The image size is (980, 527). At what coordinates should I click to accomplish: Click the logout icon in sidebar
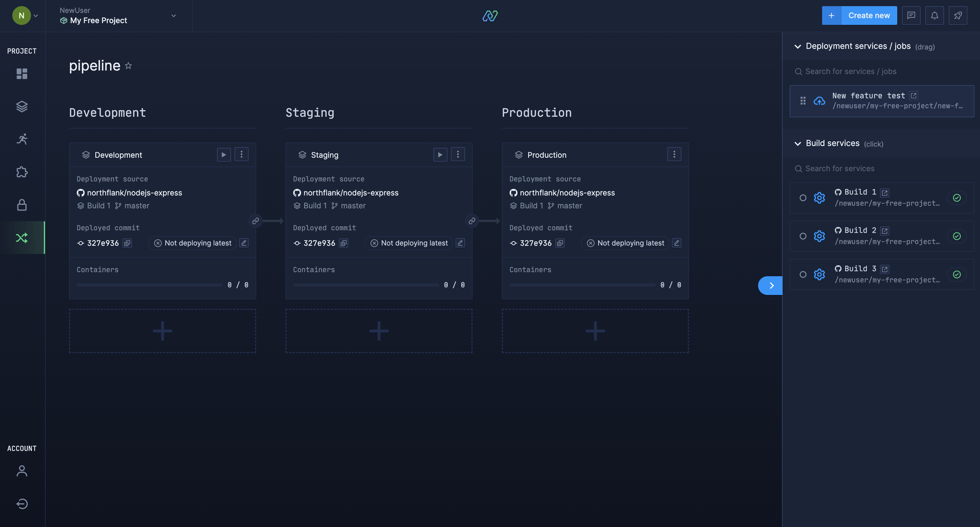pyautogui.click(x=22, y=504)
